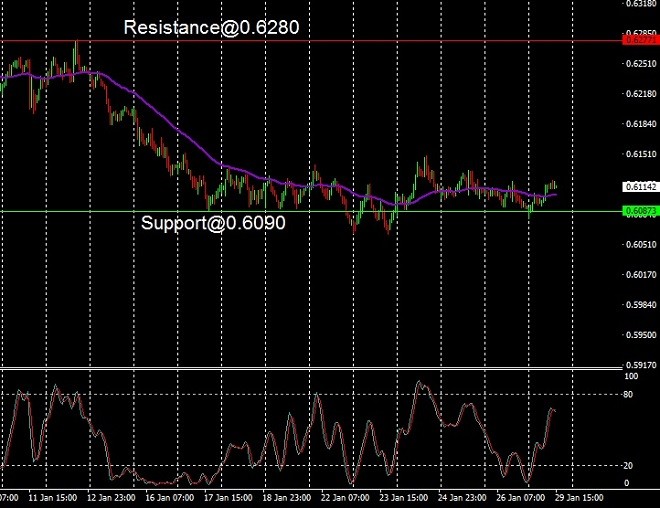Viewport: 660px width, 508px height.
Task: Click the 16 Jan 07:00 time label
Action: click(170, 498)
